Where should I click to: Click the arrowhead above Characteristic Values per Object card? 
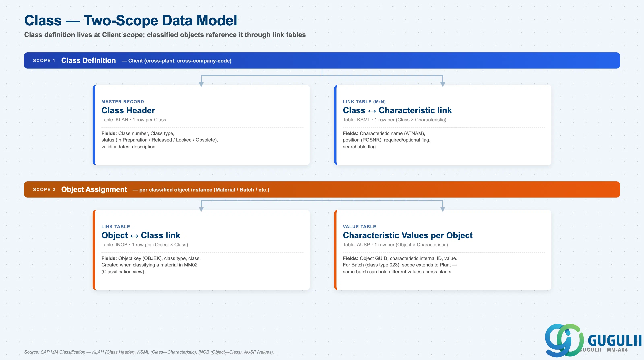[x=443, y=210]
